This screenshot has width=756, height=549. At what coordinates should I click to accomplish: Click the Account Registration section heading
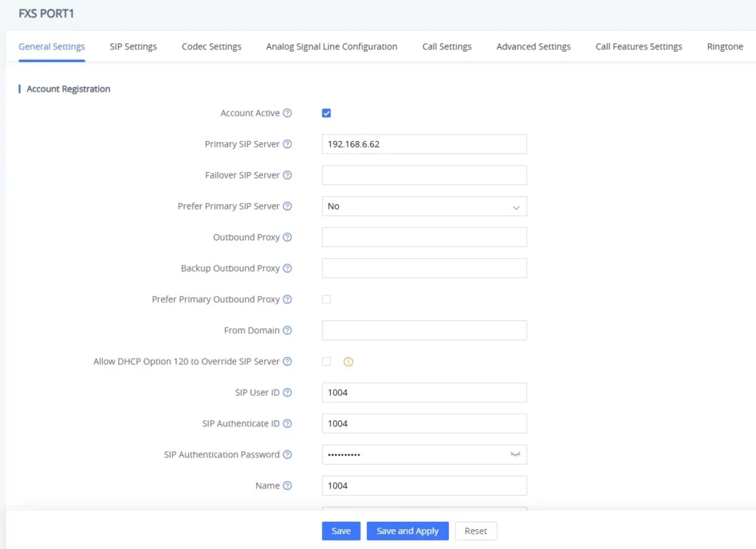pos(68,89)
